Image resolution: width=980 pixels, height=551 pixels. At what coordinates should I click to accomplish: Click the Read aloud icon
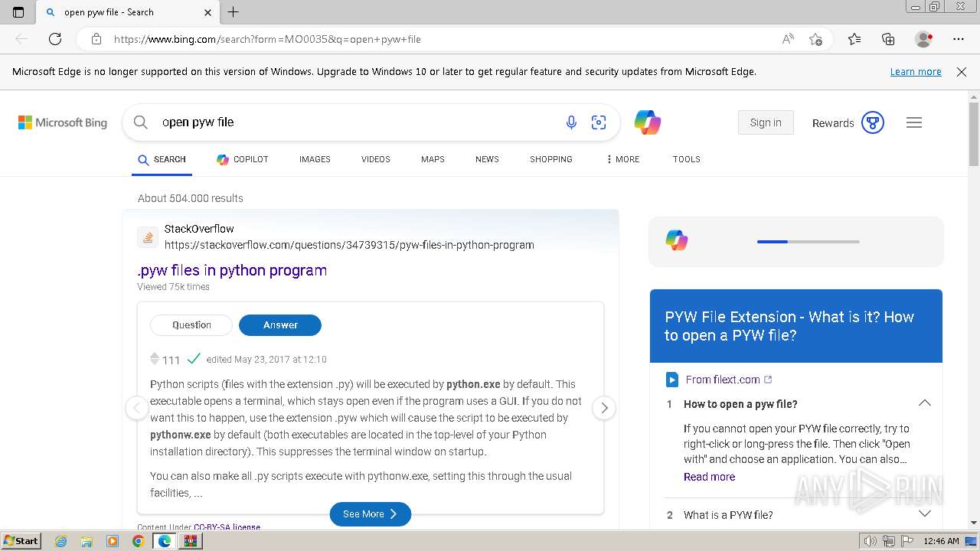788,39
